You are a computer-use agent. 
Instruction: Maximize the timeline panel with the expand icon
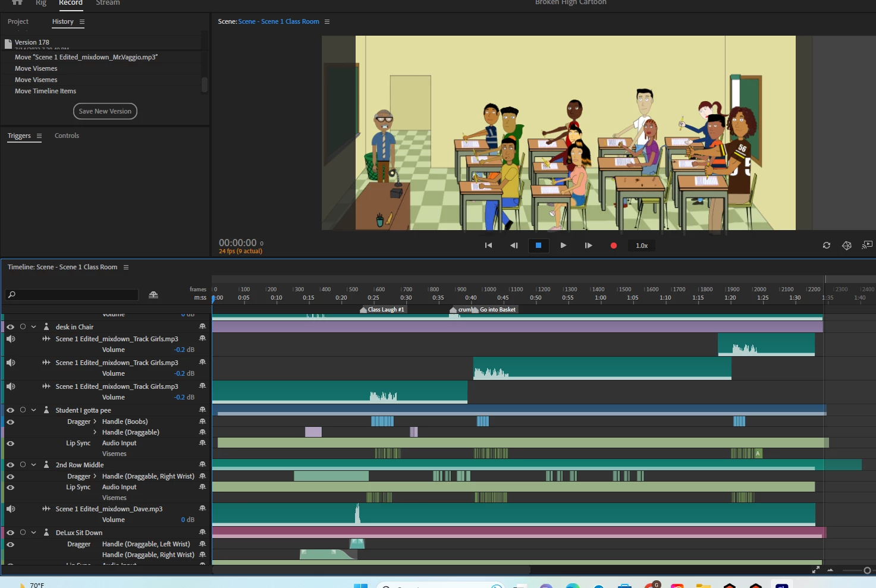[x=816, y=570]
